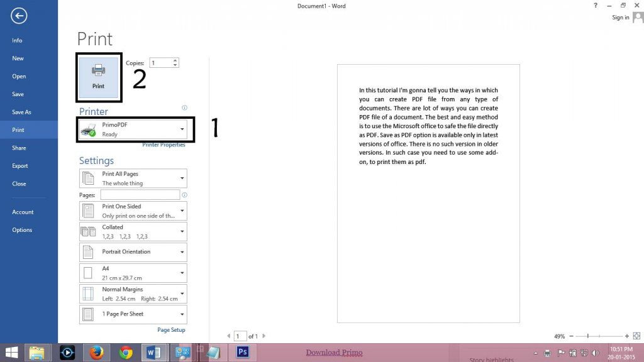The height and width of the screenshot is (362, 644).
Task: Expand the Portrait Orientation dropdown
Action: pos(133,252)
